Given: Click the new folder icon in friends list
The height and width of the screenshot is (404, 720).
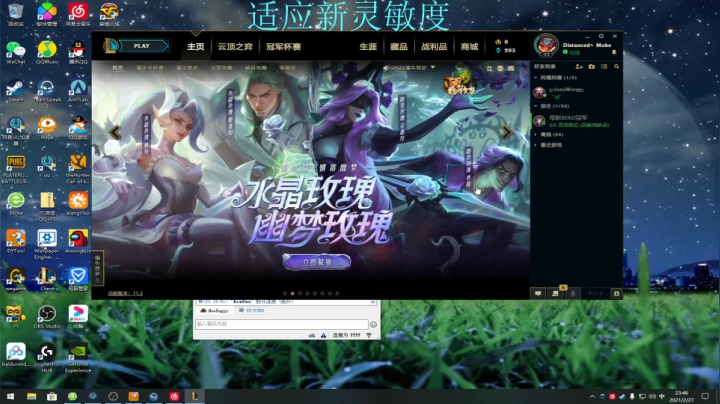Looking at the screenshot, I should click(x=591, y=67).
